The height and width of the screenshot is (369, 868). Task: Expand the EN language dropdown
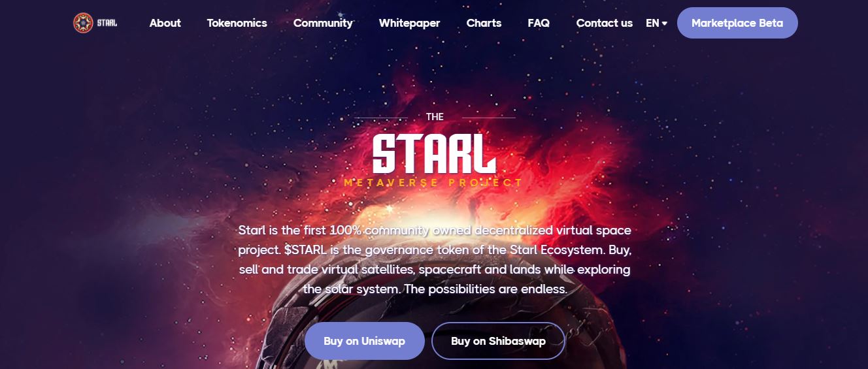(x=656, y=23)
